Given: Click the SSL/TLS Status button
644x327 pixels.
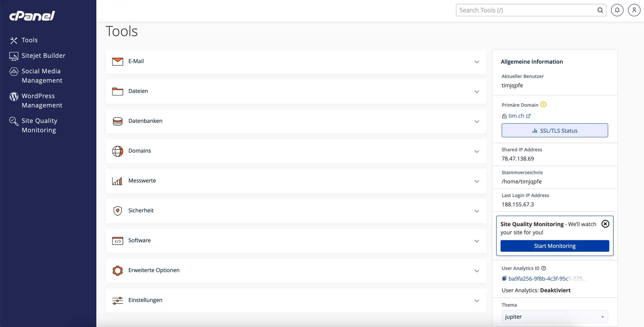Looking at the screenshot, I should click(x=555, y=131).
